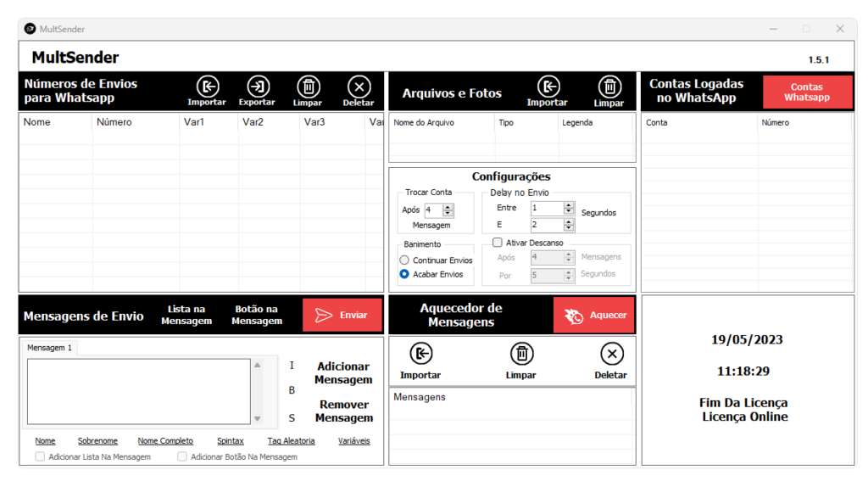Click the red Aquecer button
Viewport: 868px width, 481px height.
point(594,315)
